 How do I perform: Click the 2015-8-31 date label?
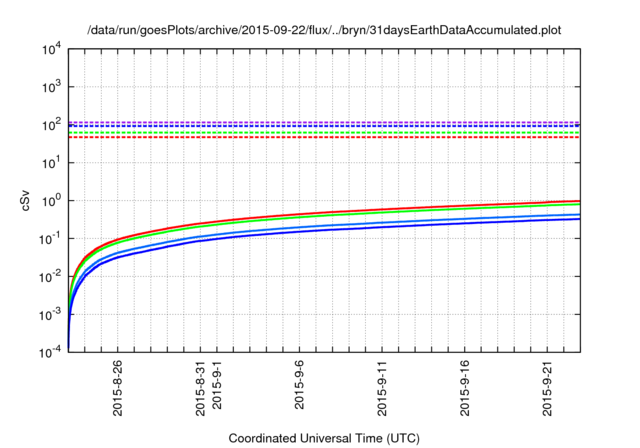click(x=200, y=388)
